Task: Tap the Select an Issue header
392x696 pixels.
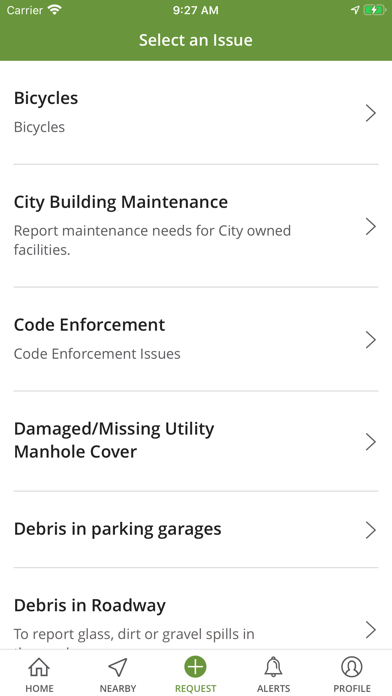Action: 196,40
